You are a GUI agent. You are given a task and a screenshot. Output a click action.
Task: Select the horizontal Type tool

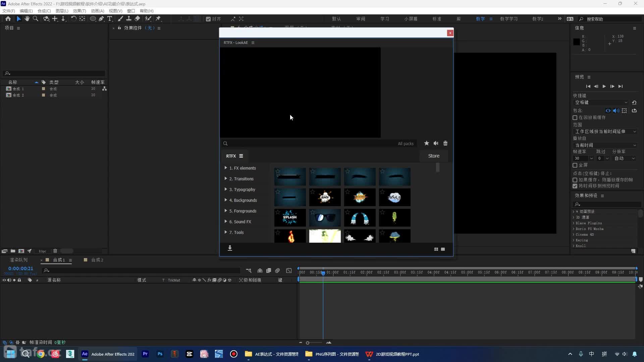click(110, 19)
